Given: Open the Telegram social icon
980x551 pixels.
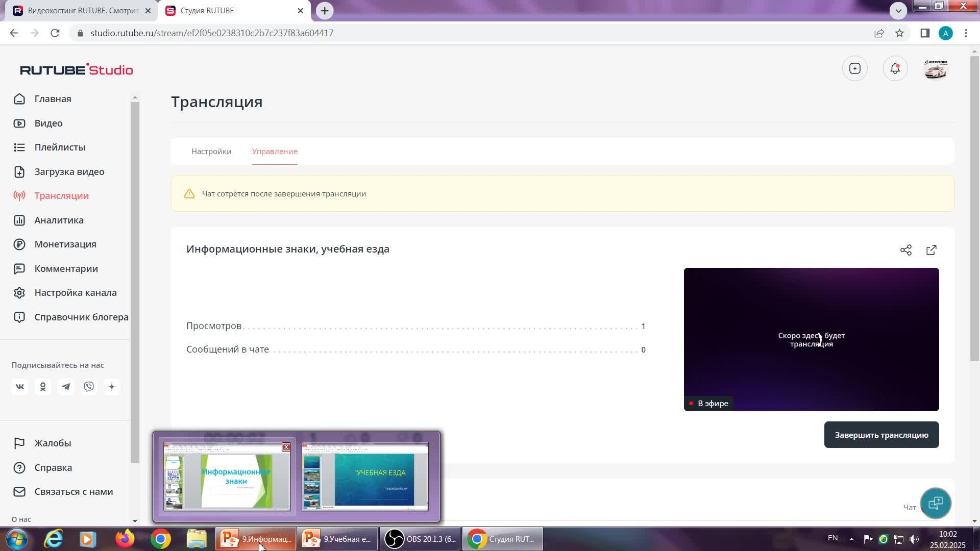Looking at the screenshot, I should click(x=66, y=387).
